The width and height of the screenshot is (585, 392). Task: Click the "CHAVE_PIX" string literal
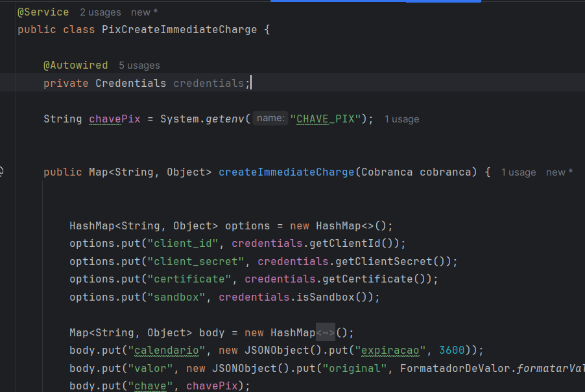tap(329, 119)
